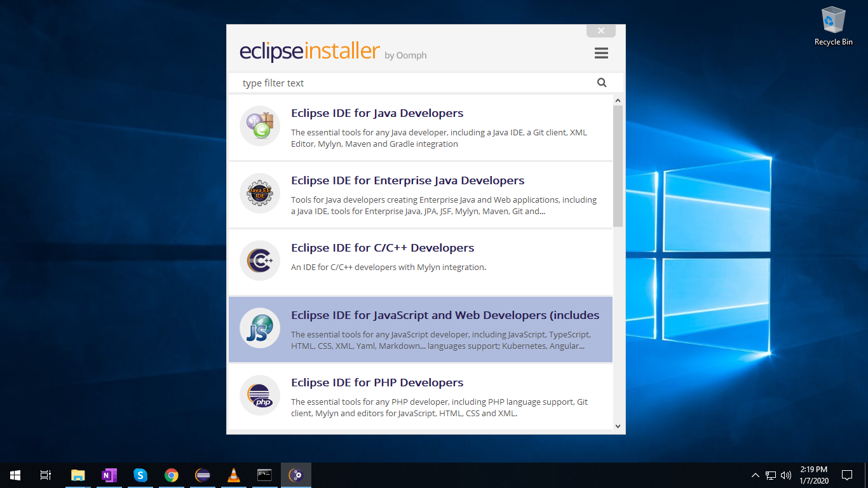Open the speaker volume control in system tray
Viewport: 868px width, 488px height.
(786, 475)
